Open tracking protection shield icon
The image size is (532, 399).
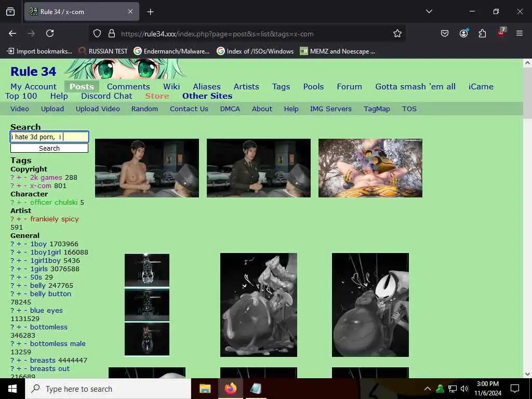pyautogui.click(x=97, y=34)
